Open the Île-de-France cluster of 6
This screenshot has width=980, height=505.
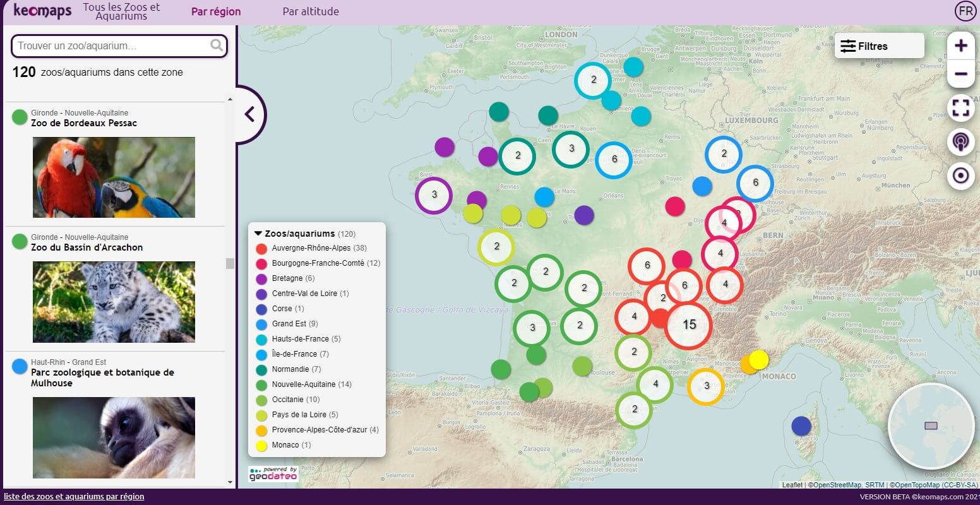point(614,160)
